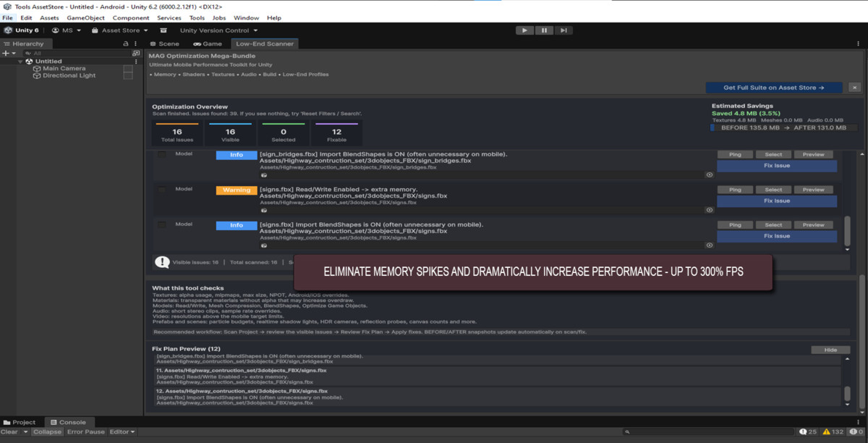This screenshot has height=443, width=868.
Task: Click Preview for signs.fbx BlendShapes issue
Action: 813,225
